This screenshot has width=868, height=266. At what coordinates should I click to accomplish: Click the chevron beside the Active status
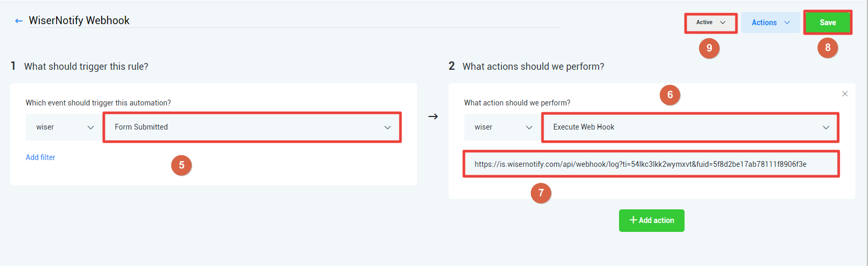(723, 23)
